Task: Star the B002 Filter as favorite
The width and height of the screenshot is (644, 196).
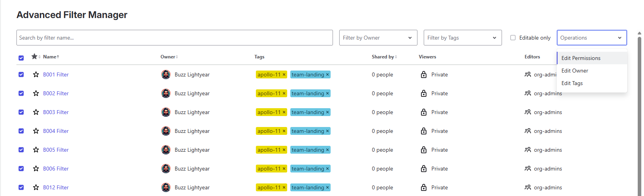Action: tap(36, 93)
